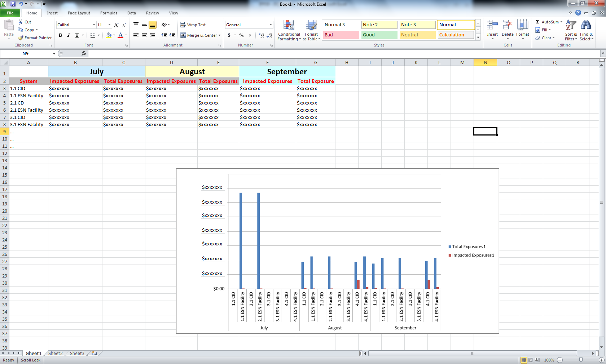The image size is (606, 364).
Task: Insert a new worksheet tab icon
Action: [94, 354]
